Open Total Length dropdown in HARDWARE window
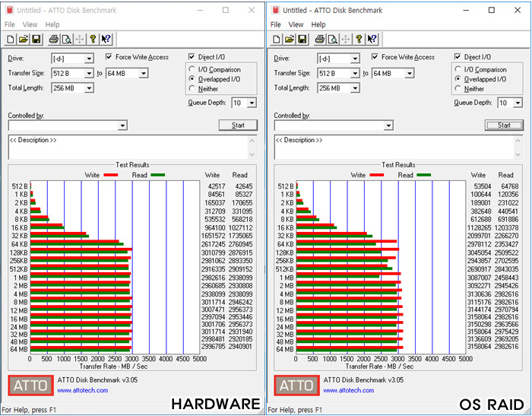Viewport: 532px width, 416px height. [89, 88]
